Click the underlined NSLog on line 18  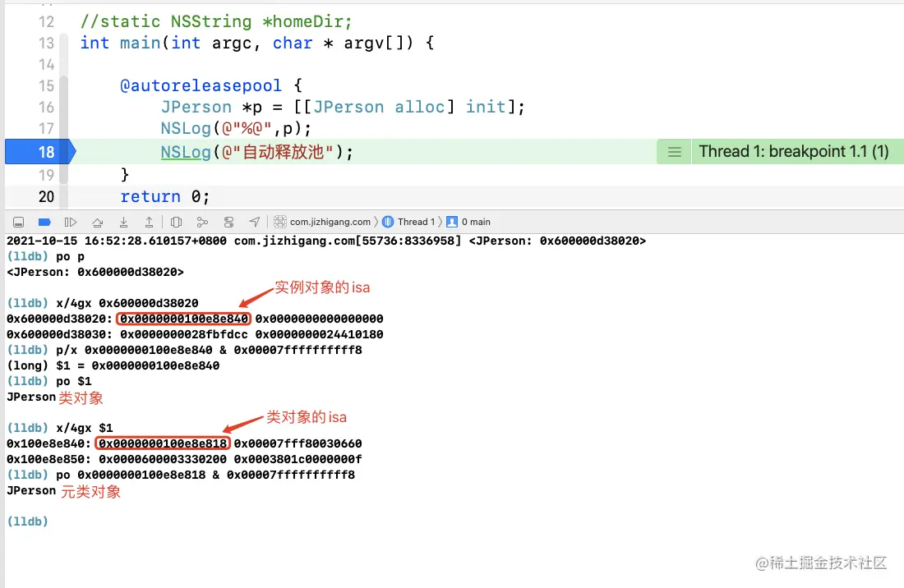tap(186, 152)
